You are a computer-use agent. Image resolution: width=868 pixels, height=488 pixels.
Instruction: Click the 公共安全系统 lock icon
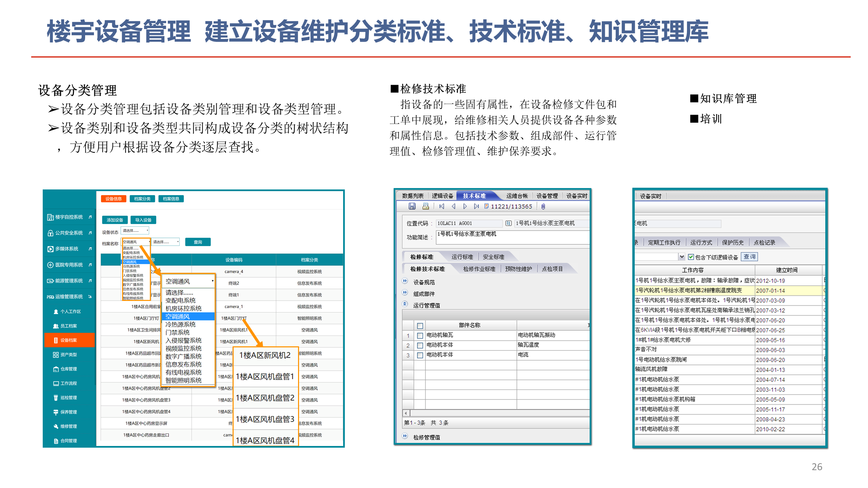coord(50,233)
